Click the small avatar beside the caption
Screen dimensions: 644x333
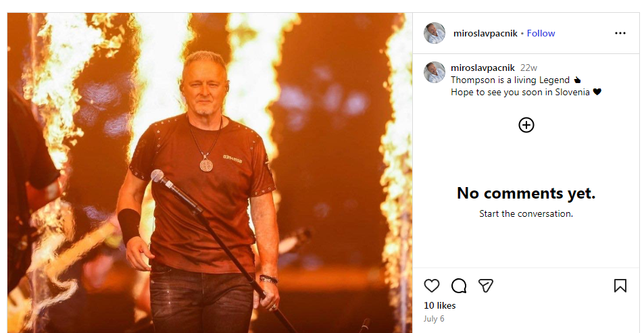[x=435, y=73]
